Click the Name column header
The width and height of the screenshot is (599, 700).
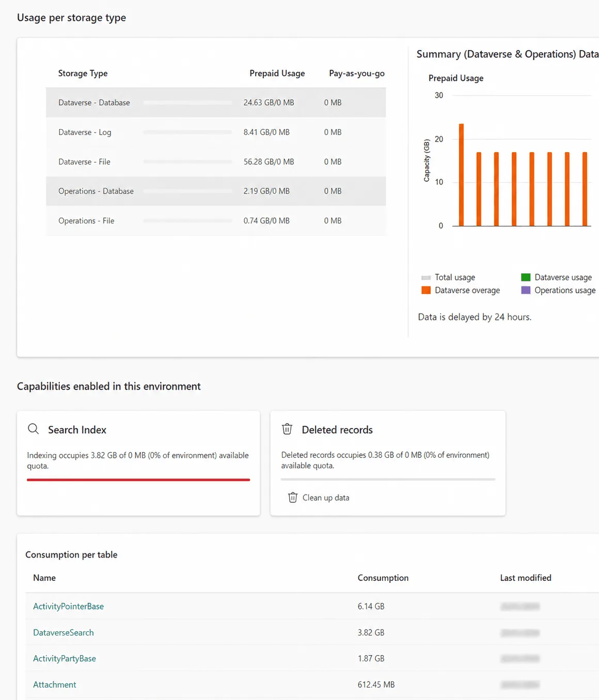(44, 578)
